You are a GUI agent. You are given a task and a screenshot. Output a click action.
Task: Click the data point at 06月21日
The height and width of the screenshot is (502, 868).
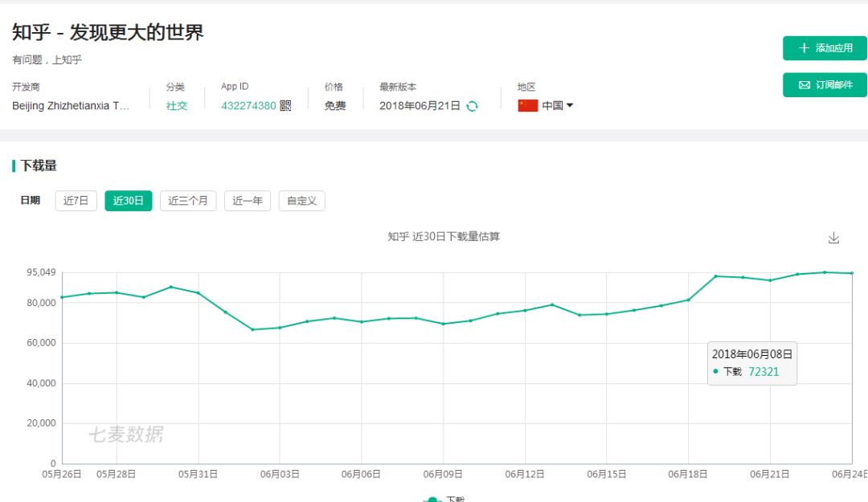[x=770, y=280]
